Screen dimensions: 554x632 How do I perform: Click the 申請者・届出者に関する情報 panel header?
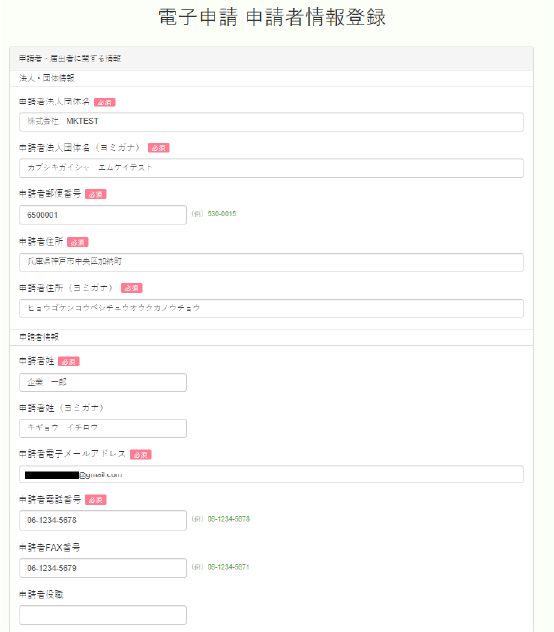[x=271, y=59]
